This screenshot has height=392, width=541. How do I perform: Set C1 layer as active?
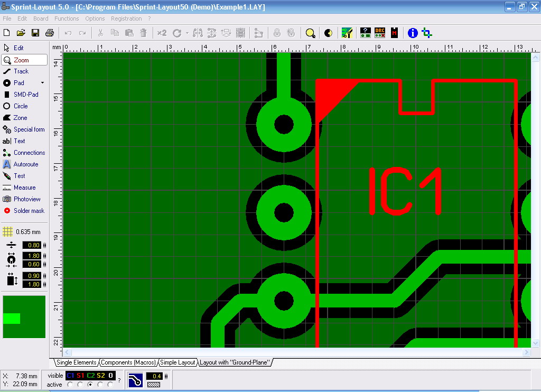[70, 385]
